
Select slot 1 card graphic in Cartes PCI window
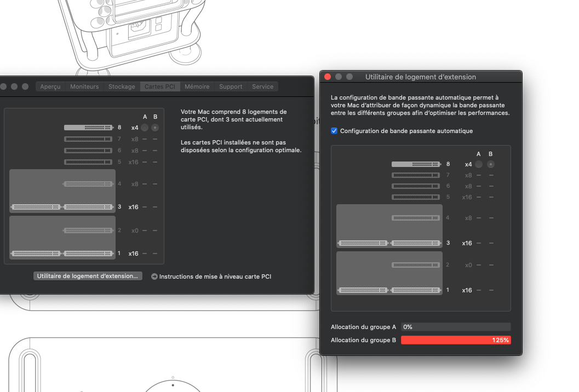coord(62,253)
